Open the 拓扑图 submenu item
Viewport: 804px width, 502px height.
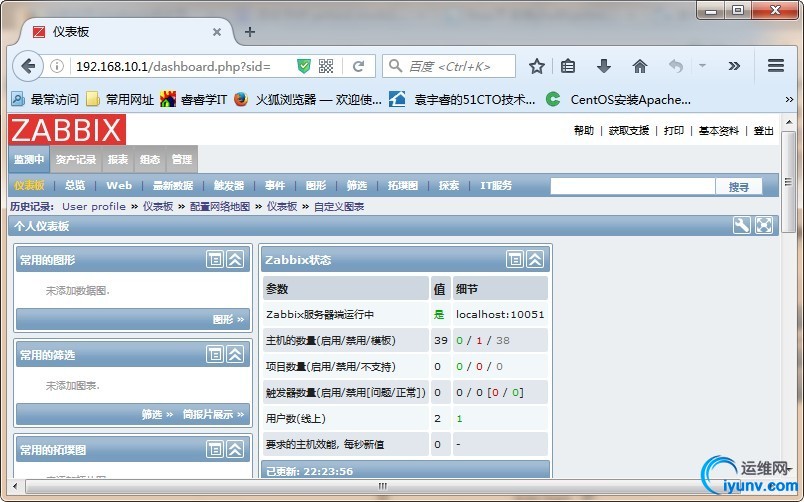click(x=403, y=186)
